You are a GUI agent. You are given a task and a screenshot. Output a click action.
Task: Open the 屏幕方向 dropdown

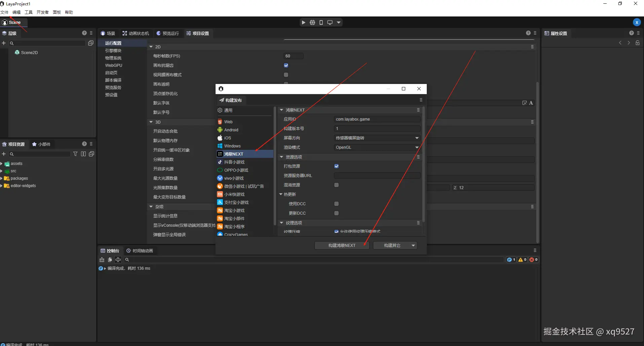click(x=377, y=138)
